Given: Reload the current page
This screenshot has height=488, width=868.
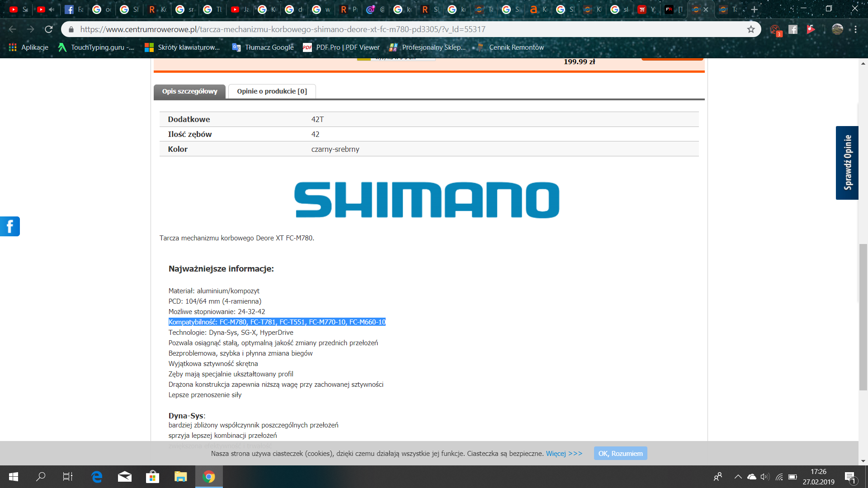Looking at the screenshot, I should pos(49,29).
